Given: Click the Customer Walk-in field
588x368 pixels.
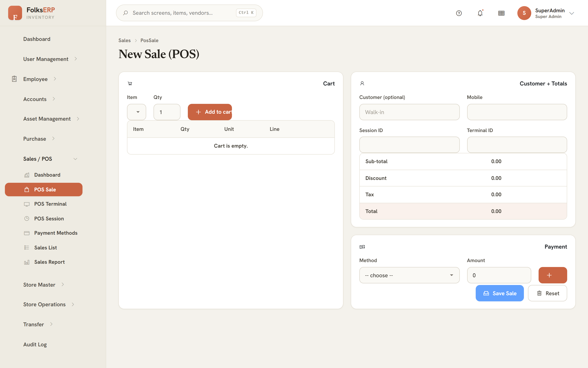Looking at the screenshot, I should [409, 112].
